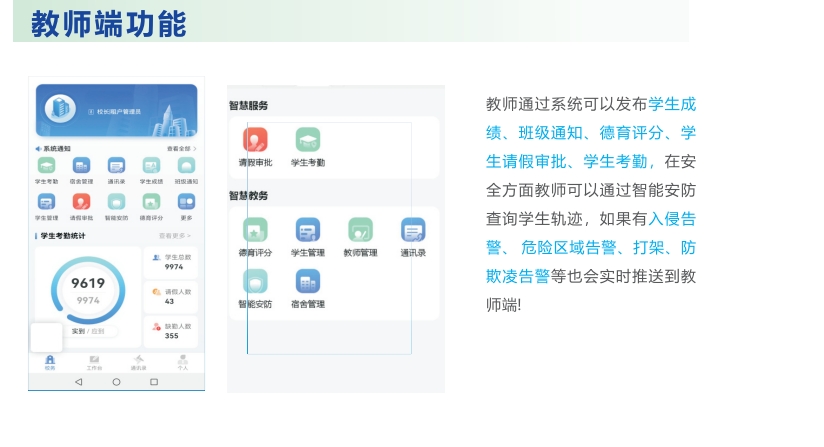Open 学生管理 under 智慧教务

[x=308, y=230]
